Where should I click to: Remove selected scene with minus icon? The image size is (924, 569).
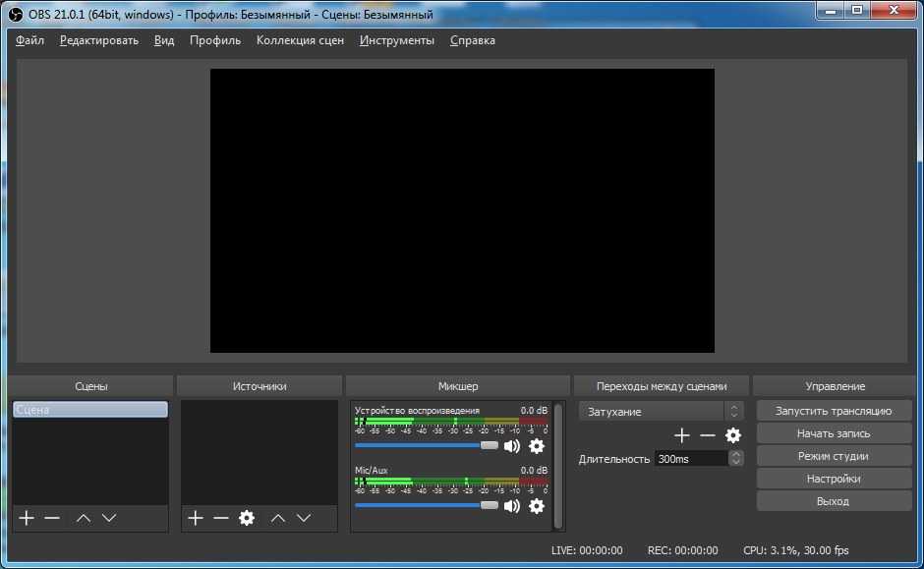coord(52,518)
